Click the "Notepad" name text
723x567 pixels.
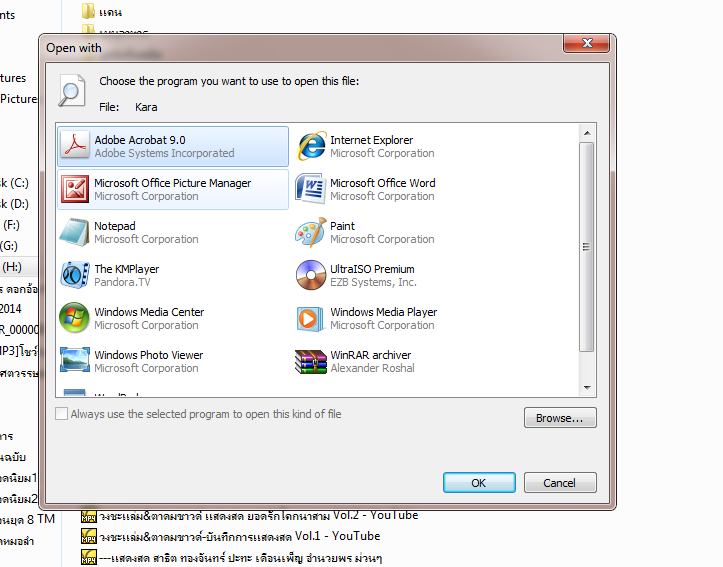[115, 226]
